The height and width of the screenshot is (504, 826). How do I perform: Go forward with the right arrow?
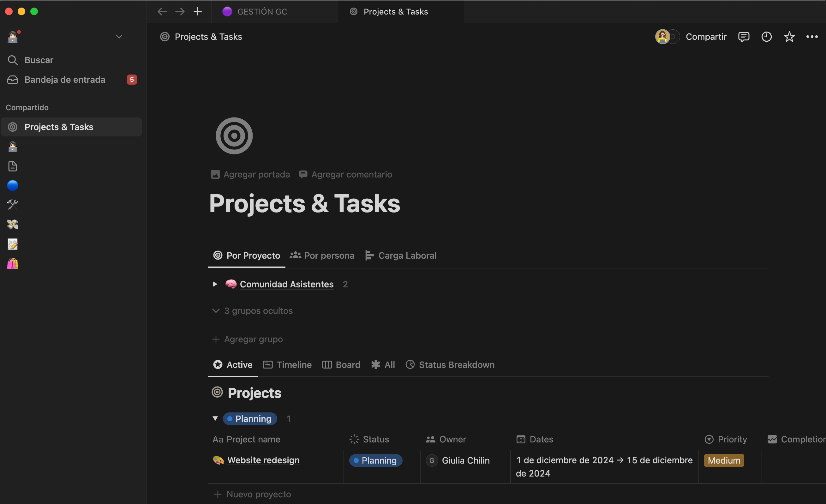click(180, 12)
